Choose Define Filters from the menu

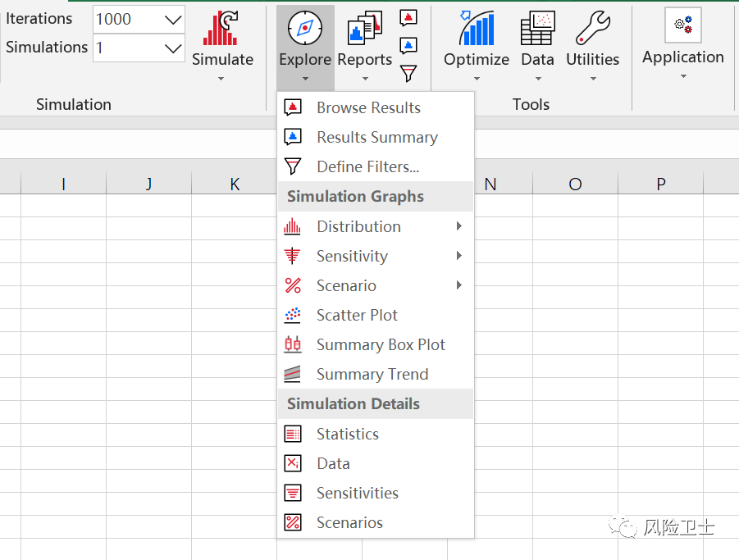367,166
